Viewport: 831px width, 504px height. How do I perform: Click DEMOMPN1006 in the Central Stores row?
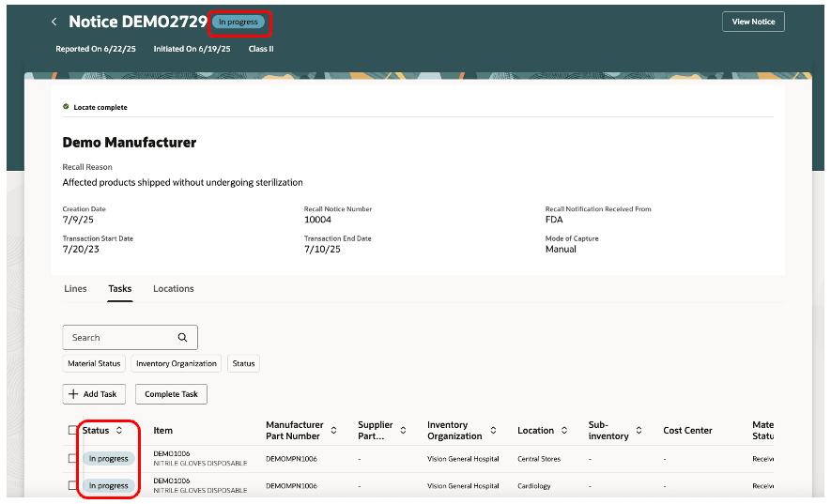click(291, 459)
